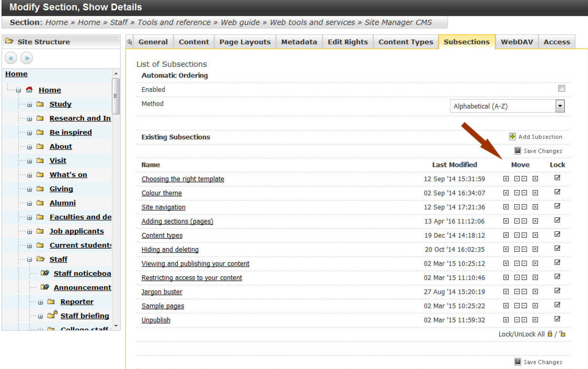Move 'Site navigation' down one position
This screenshot has height=369, width=588.
[517, 207]
